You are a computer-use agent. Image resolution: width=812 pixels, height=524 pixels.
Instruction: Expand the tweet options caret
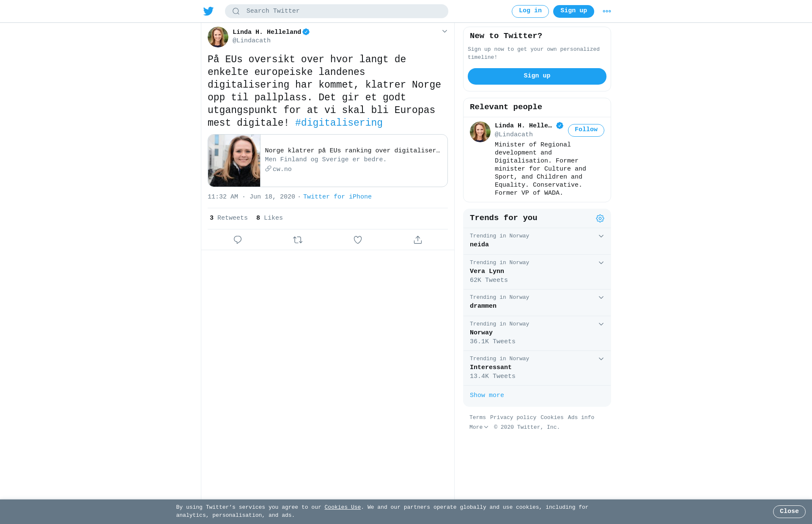444,31
